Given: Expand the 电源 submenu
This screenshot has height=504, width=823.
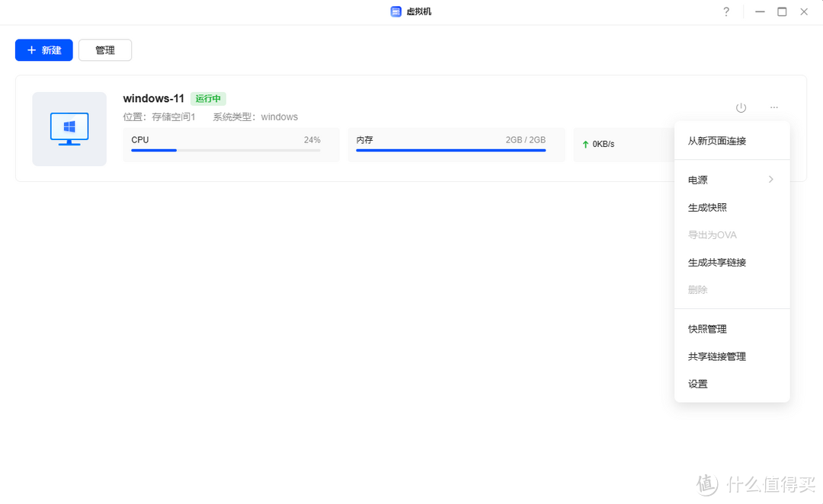Looking at the screenshot, I should [732, 180].
